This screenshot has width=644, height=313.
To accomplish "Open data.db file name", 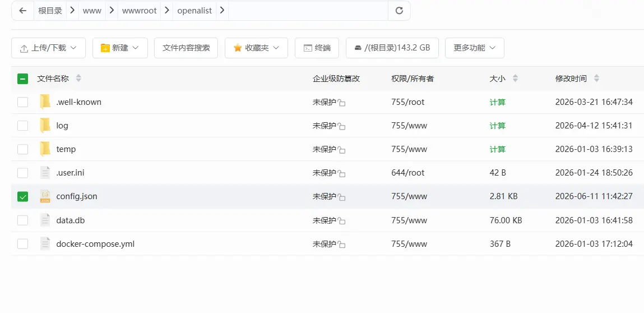I will click(x=71, y=220).
